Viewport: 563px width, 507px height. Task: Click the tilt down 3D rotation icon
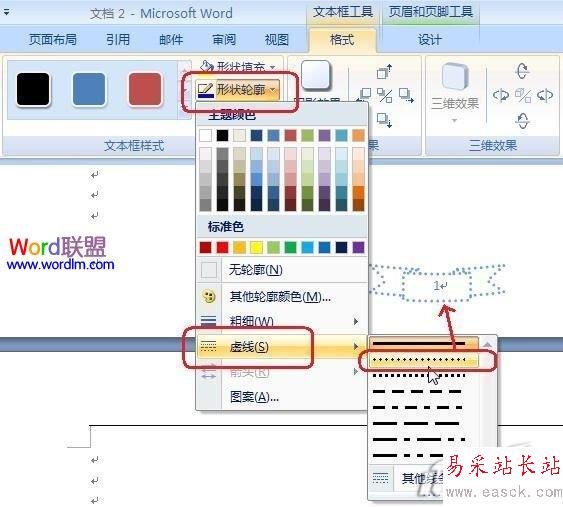point(522,121)
